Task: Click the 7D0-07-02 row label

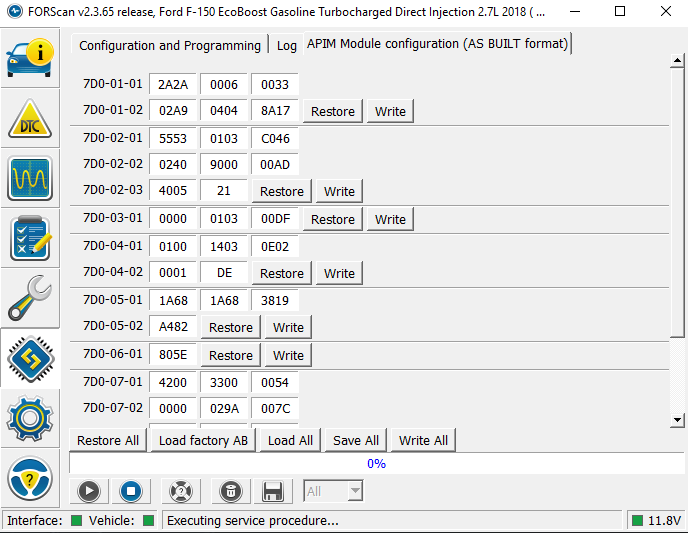Action: click(113, 408)
